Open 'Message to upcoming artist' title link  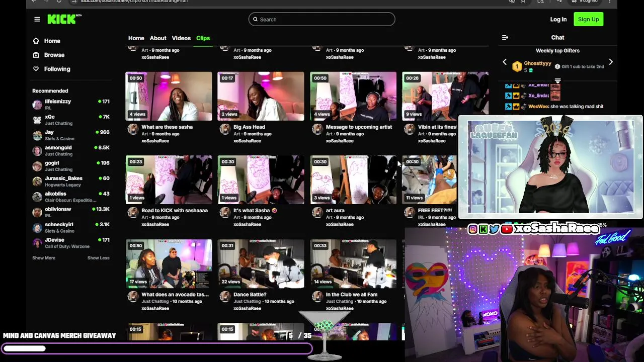click(x=359, y=127)
